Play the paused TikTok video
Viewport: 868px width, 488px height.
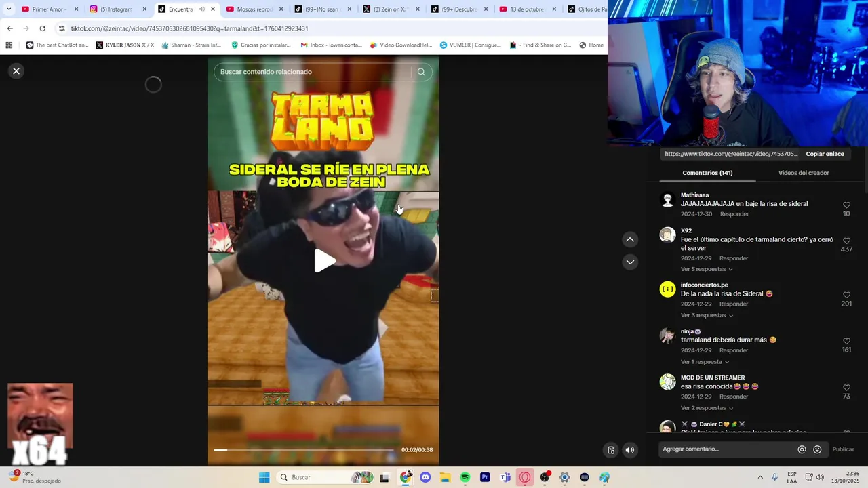click(324, 261)
